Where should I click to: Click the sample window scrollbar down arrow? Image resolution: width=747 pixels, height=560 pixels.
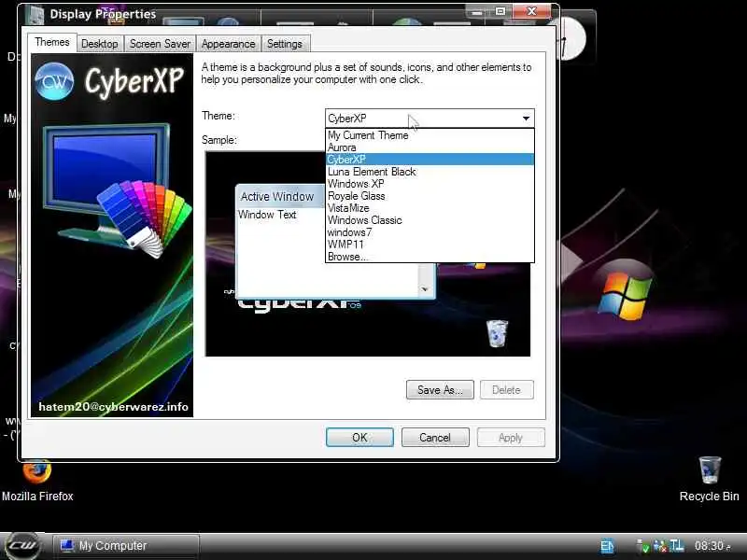click(x=425, y=289)
